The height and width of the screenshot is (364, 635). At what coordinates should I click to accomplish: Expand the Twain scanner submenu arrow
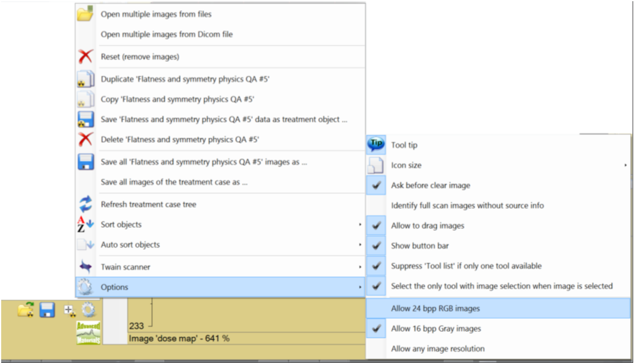(359, 267)
